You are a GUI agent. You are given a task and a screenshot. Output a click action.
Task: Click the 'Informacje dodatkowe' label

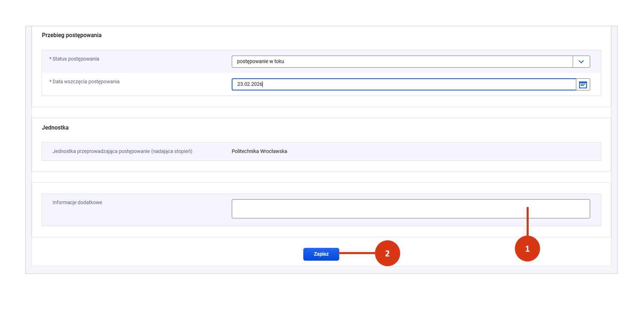[77, 203]
